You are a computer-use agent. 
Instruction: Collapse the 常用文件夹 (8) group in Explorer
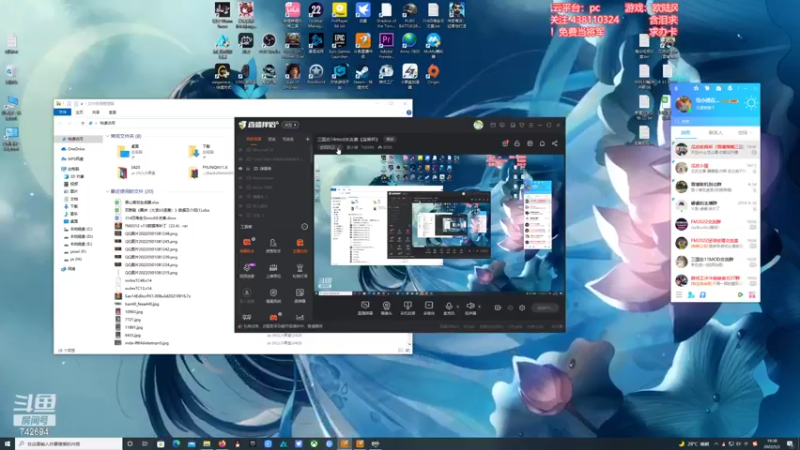click(108, 136)
